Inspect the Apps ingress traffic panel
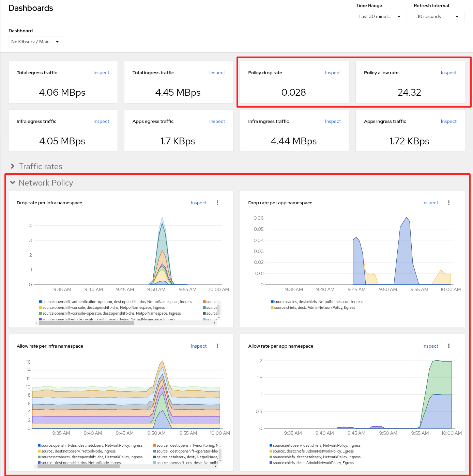 pyautogui.click(x=448, y=121)
